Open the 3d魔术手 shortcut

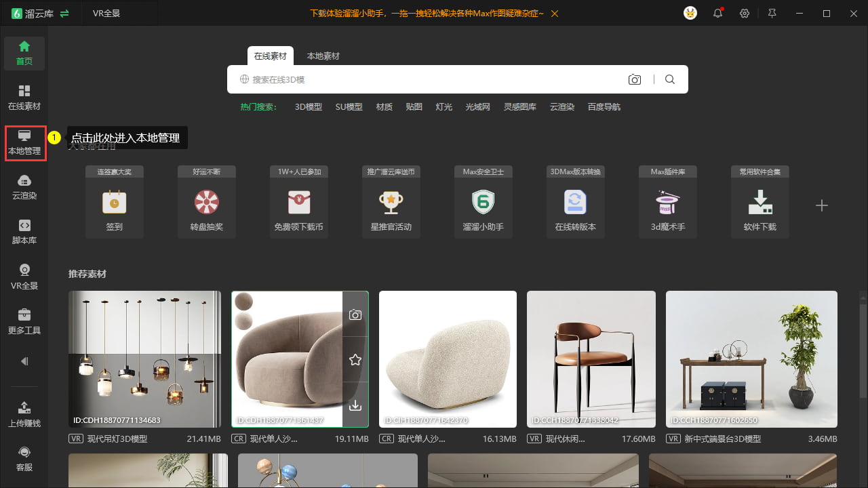(668, 202)
